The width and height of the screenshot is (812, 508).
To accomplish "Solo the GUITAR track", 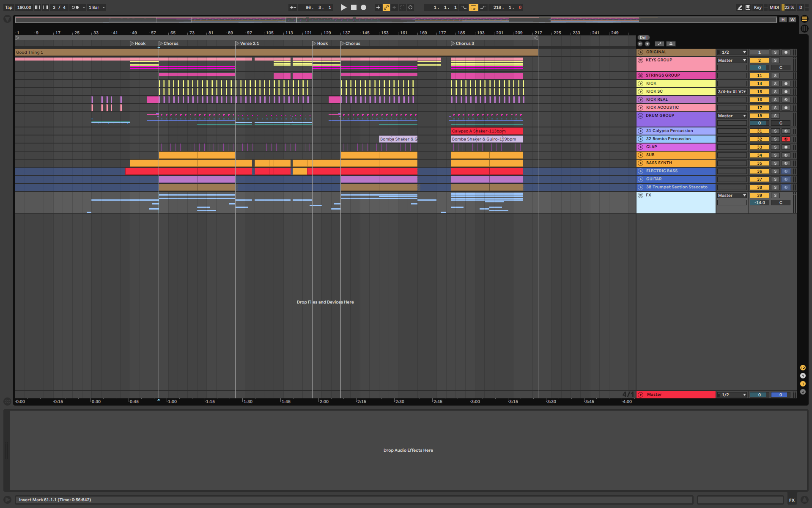I will coord(775,179).
